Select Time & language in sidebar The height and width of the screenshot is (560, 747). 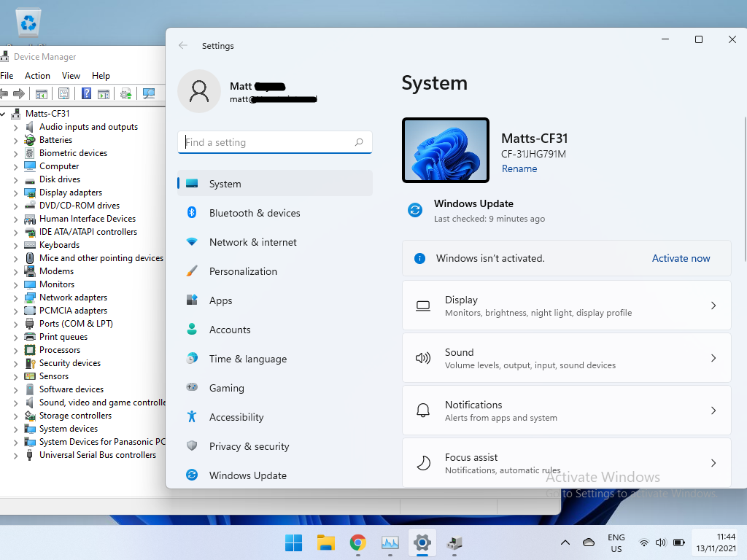coord(275,359)
